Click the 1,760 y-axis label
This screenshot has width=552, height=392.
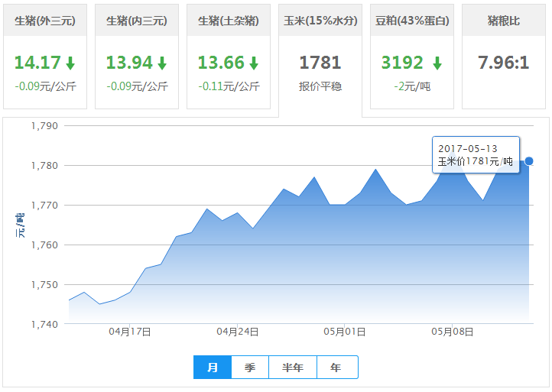tap(44, 245)
